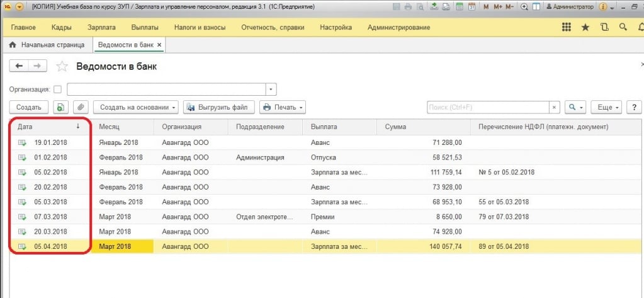This screenshot has height=298, width=644.
Task: Enable the Организация filter checkbox
Action: click(58, 89)
